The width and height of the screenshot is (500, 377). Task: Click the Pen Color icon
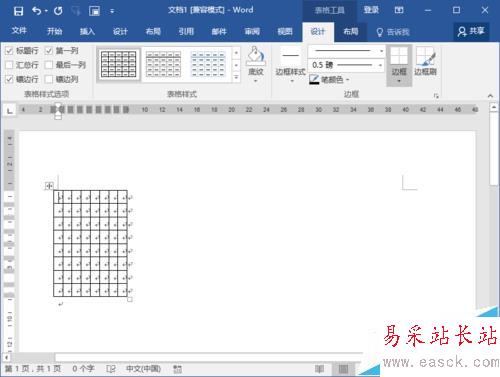[314, 79]
